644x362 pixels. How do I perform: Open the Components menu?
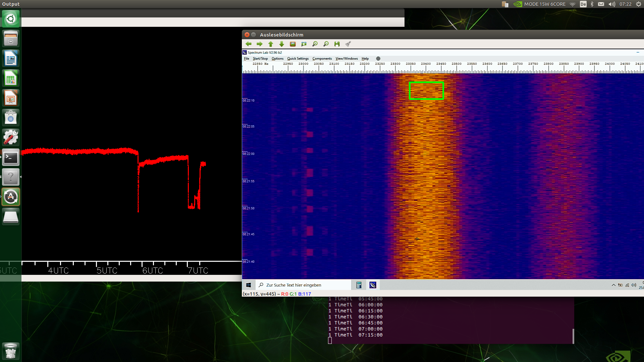pos(322,59)
